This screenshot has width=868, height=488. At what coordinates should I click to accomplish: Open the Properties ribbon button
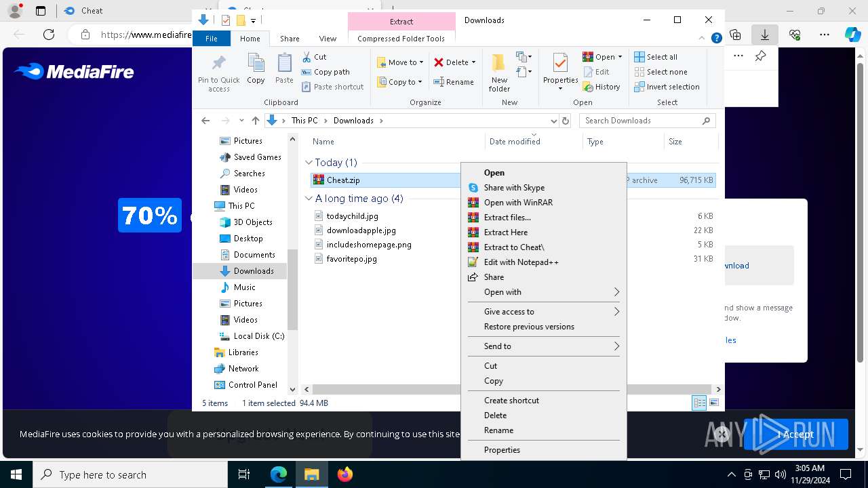(560, 73)
